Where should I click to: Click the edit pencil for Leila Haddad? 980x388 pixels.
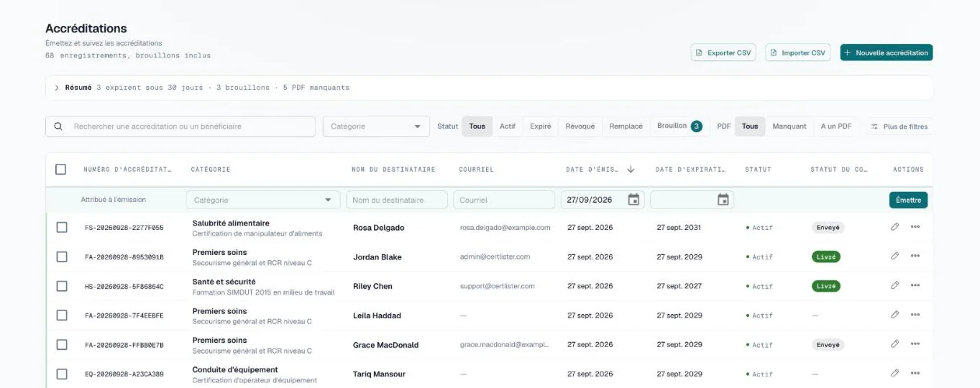click(895, 315)
